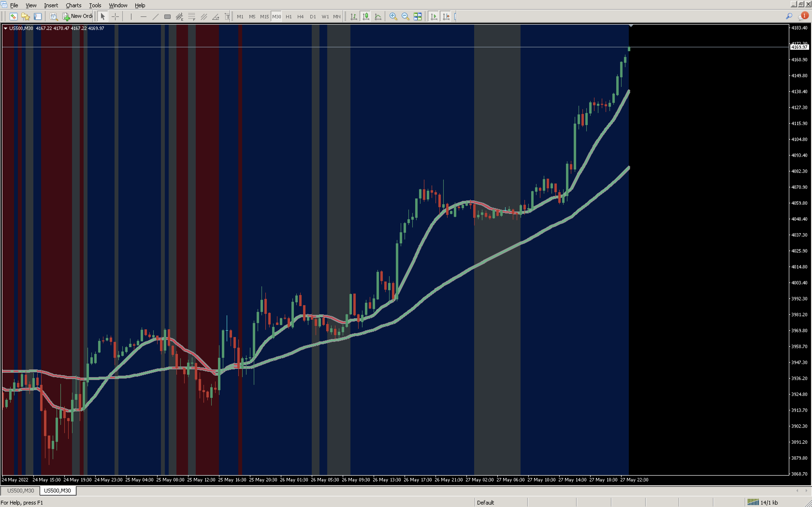Select the Draw Trendline tool

pyautogui.click(x=155, y=16)
